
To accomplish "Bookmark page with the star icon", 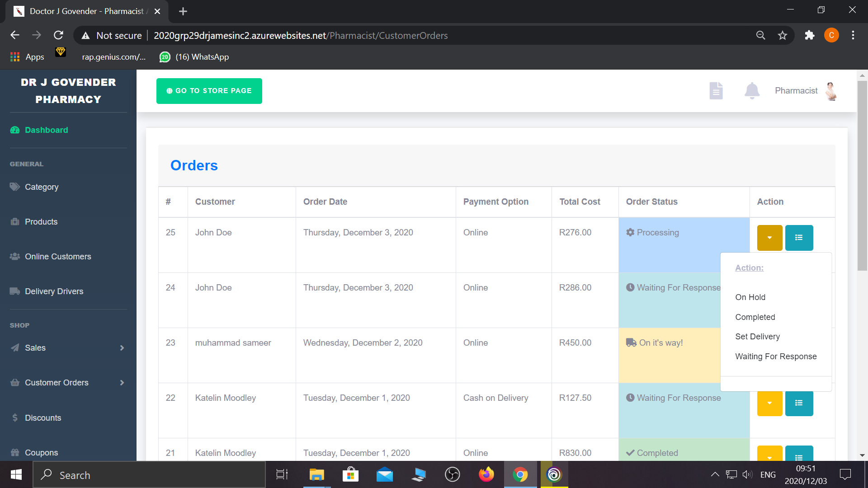I will 783,35.
